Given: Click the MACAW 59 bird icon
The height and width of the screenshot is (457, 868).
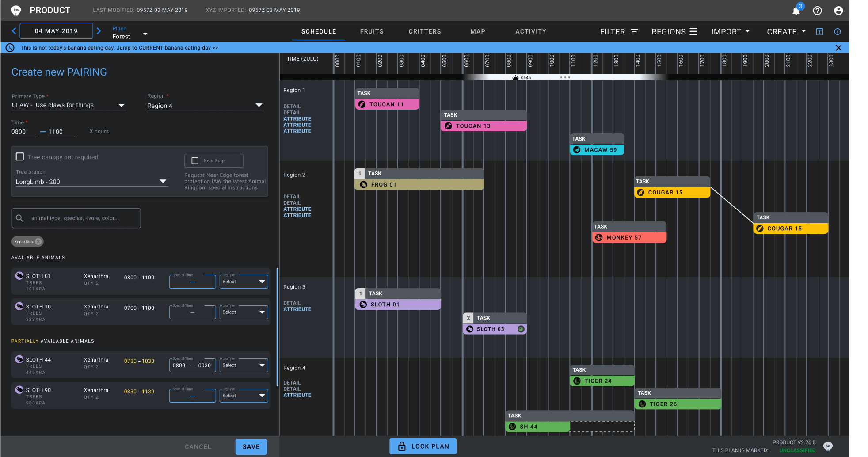Looking at the screenshot, I should tap(577, 150).
